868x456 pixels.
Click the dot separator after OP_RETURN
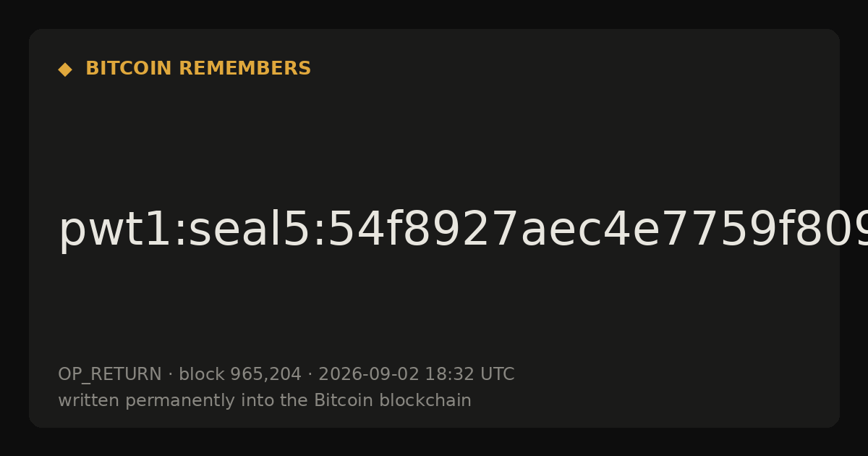tap(171, 375)
